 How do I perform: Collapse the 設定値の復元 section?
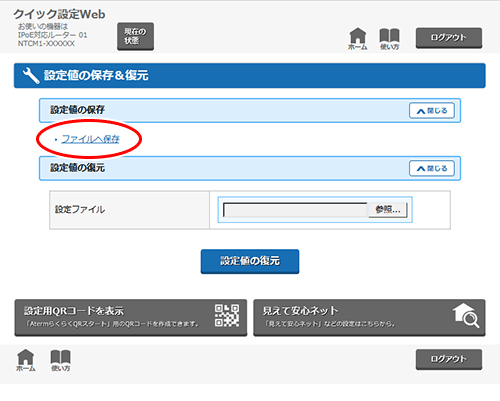click(432, 168)
